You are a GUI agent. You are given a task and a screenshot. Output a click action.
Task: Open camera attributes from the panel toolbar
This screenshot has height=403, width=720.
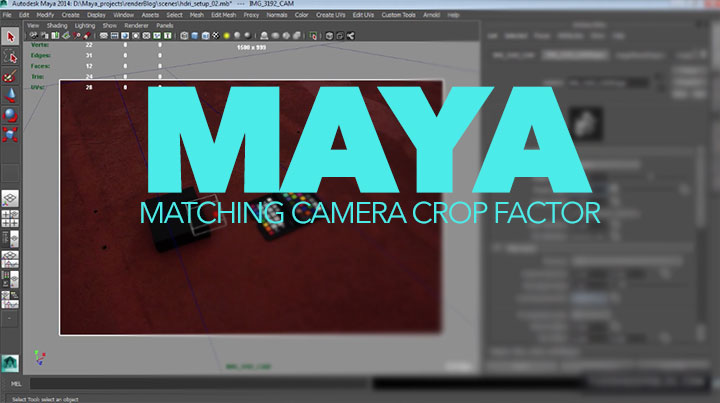pos(45,36)
